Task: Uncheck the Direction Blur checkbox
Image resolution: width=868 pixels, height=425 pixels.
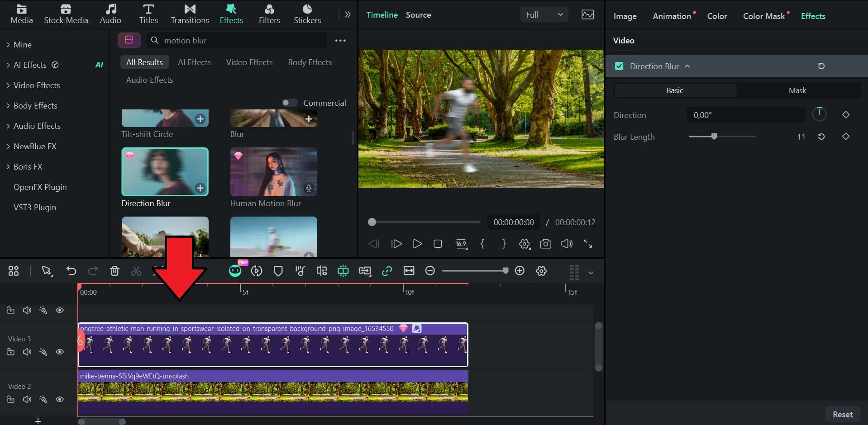Action: click(619, 66)
